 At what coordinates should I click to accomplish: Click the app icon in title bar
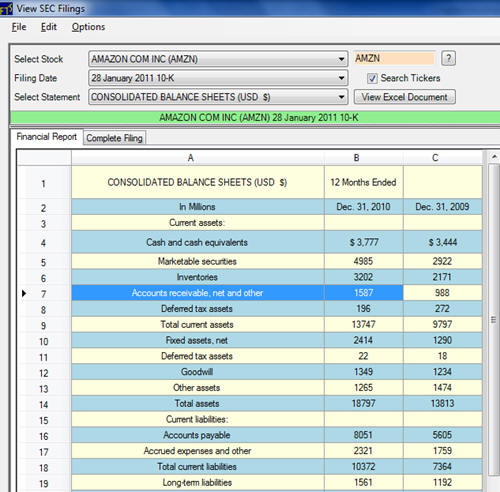click(6, 8)
